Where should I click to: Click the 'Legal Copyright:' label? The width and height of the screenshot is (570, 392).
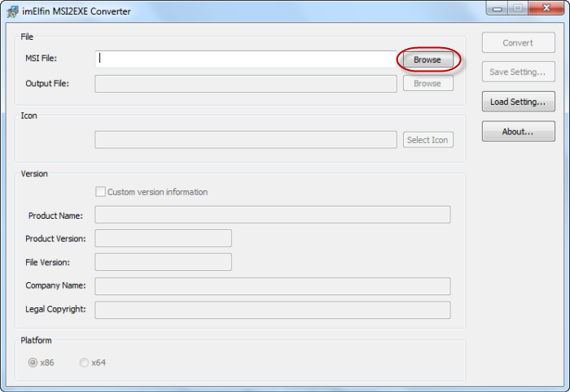click(x=55, y=309)
